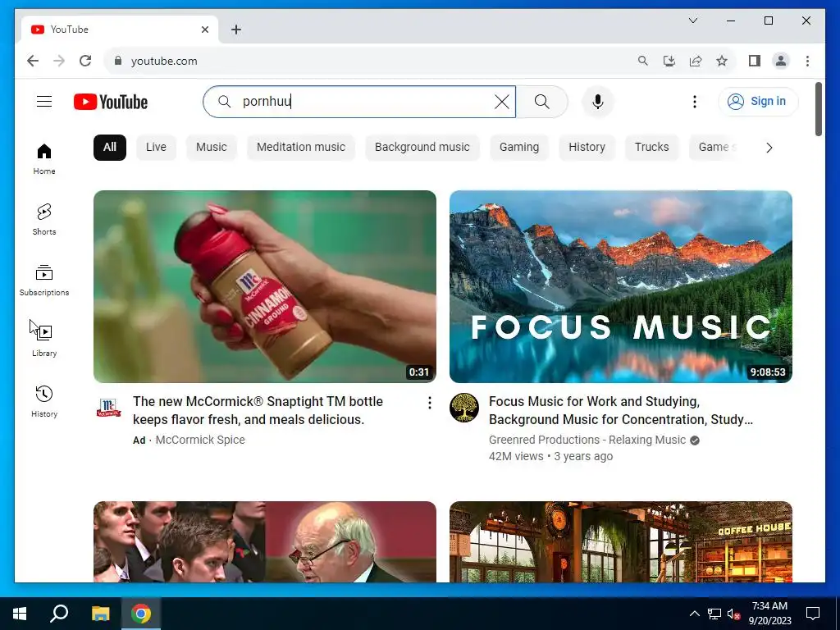Select the Live filter chip
Viewport: 840px width, 630px height.
[x=156, y=148]
